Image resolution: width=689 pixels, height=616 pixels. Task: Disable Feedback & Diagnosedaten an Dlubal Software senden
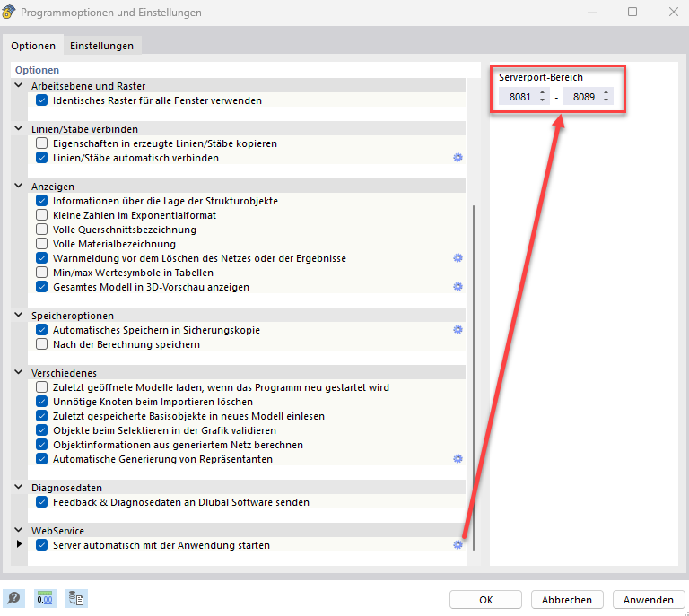pos(42,502)
